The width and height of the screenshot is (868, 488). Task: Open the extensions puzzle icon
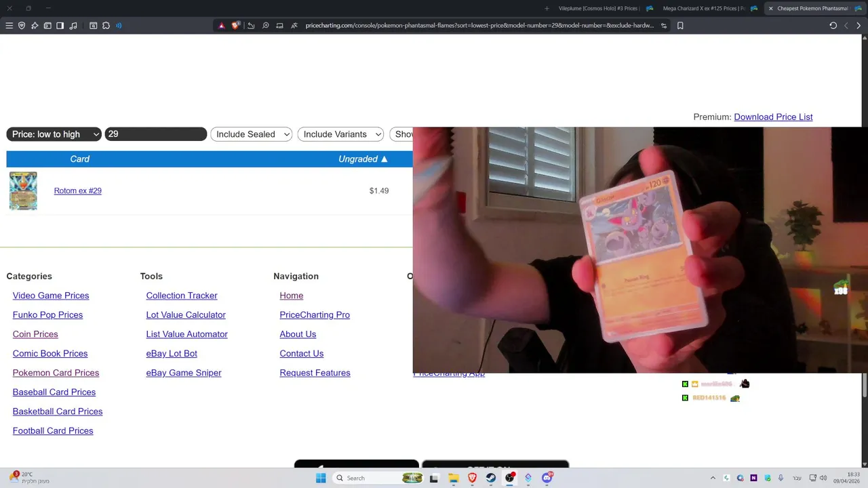click(x=106, y=26)
